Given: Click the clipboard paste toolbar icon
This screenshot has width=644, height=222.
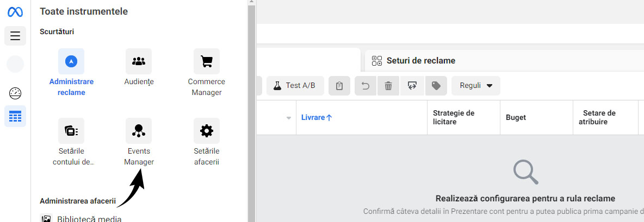Looking at the screenshot, I should 339,86.
